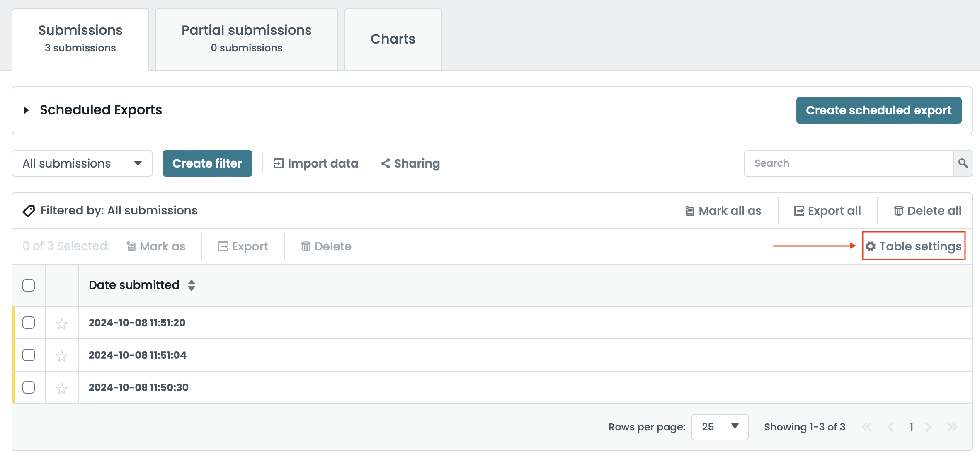The width and height of the screenshot is (980, 462).
Task: Open the Sharing option
Action: [x=410, y=163]
